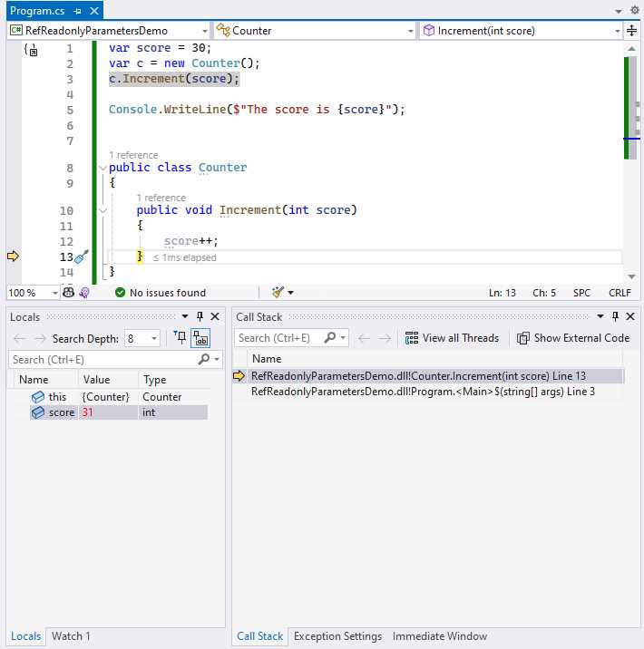
Task: Click the Ln: 13 line indicator
Action: coord(502,293)
